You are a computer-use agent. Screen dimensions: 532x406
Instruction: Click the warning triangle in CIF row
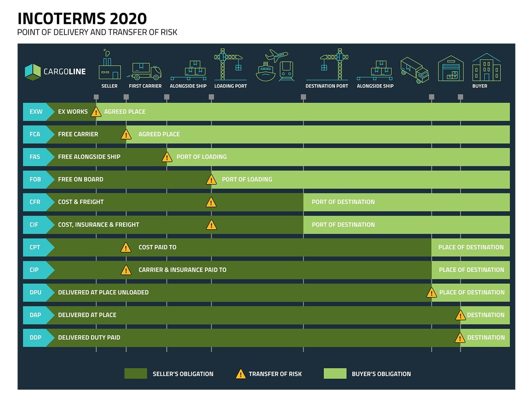point(211,225)
